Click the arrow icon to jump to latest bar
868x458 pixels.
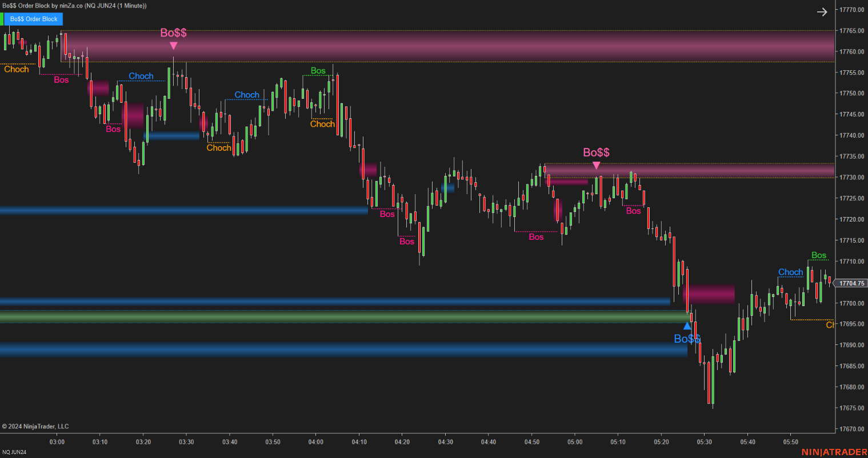(822, 11)
